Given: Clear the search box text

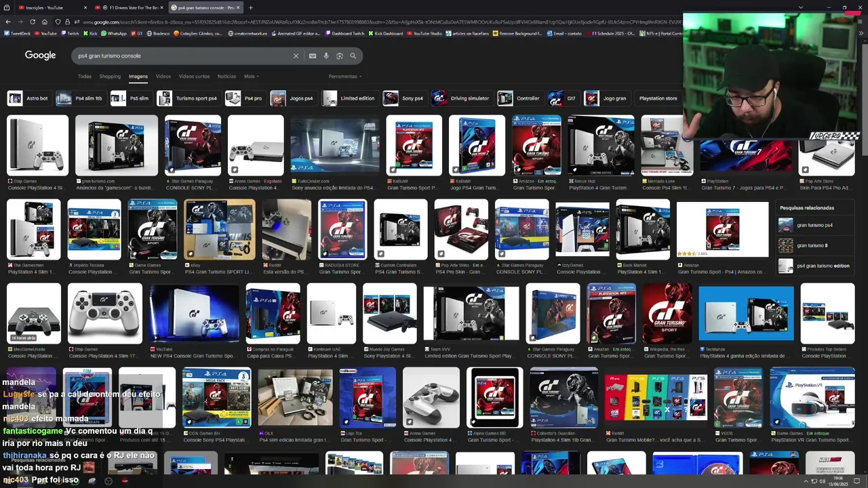Looking at the screenshot, I should [x=296, y=56].
